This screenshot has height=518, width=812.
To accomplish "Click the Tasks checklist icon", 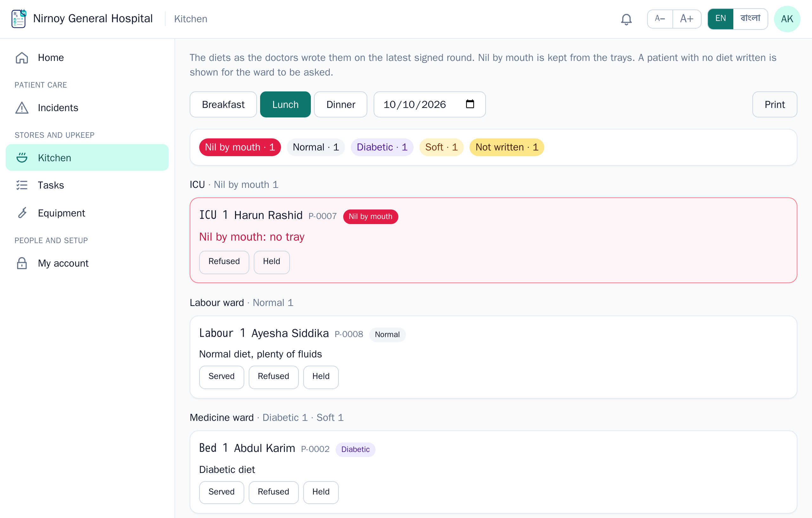I will click(22, 185).
